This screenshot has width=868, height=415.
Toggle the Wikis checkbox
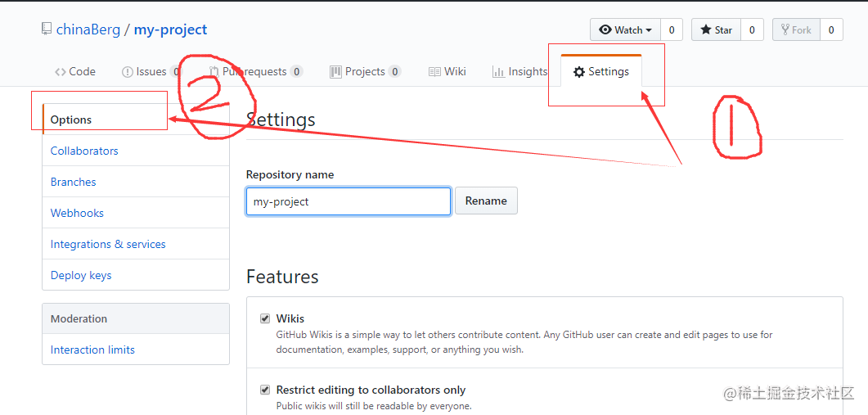(265, 318)
